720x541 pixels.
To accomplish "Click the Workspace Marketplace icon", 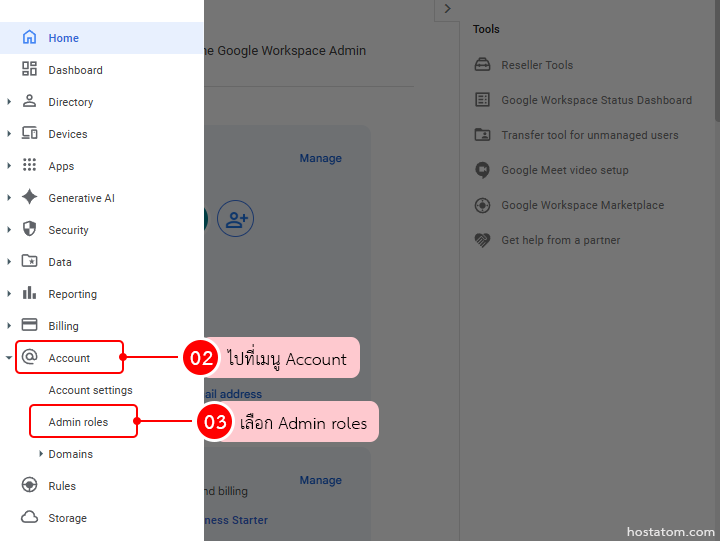I will (482, 205).
